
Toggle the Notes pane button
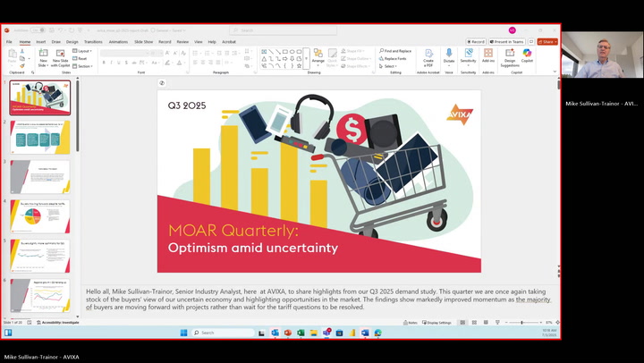click(411, 323)
